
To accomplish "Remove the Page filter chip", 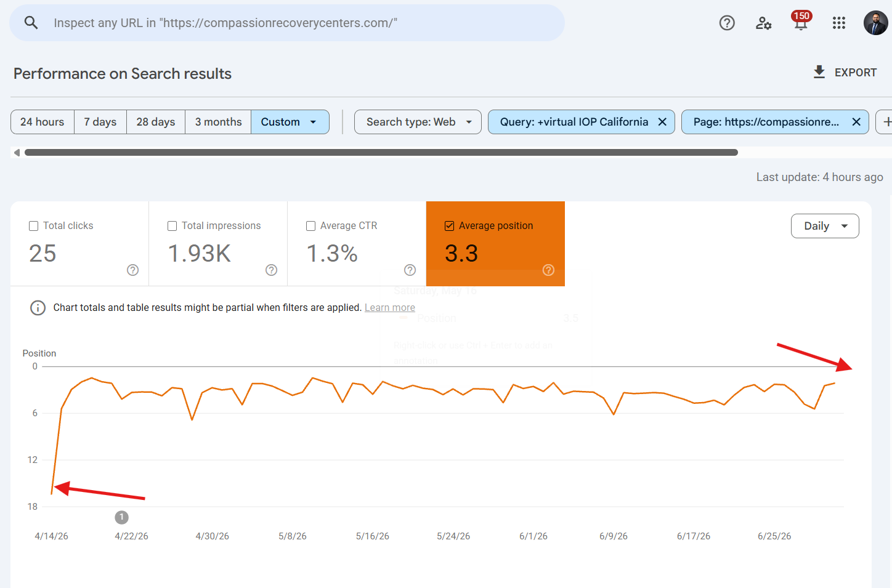I will [x=856, y=122].
